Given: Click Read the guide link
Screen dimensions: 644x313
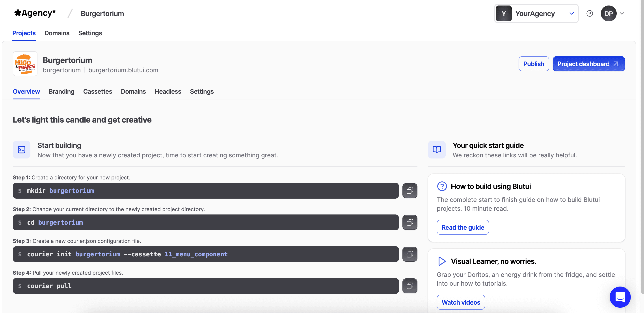Looking at the screenshot, I should pos(462,227).
